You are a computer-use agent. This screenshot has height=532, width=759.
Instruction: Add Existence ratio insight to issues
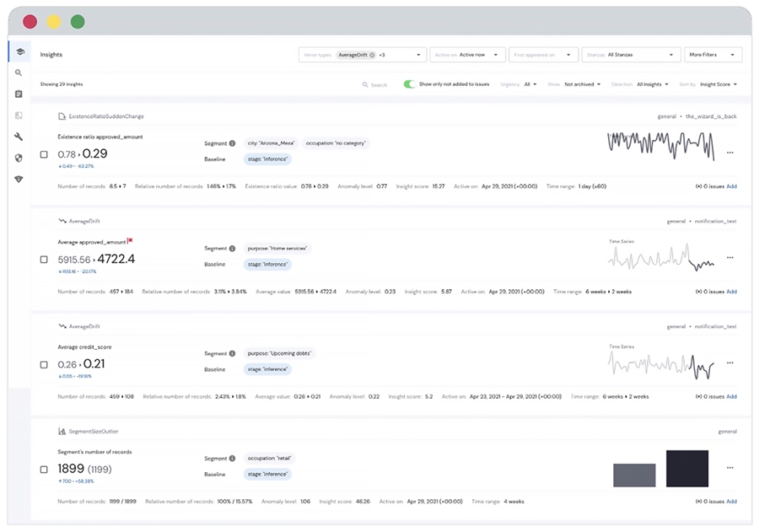click(731, 186)
